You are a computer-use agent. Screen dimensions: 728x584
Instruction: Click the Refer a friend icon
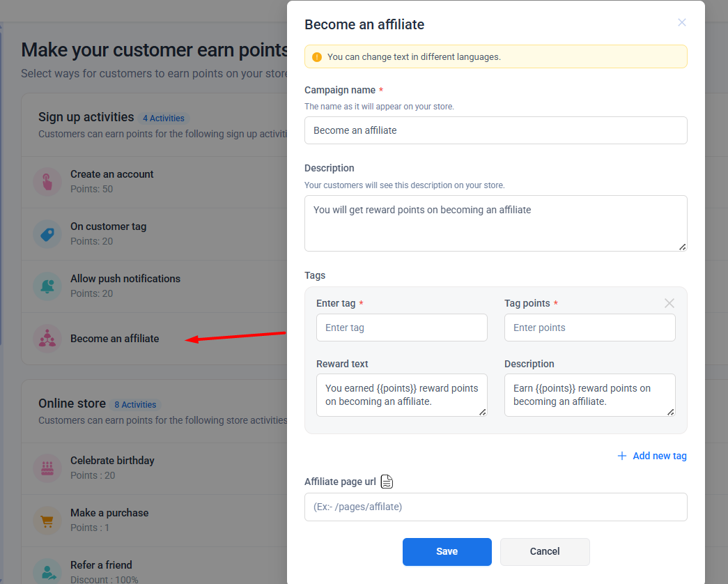click(47, 571)
